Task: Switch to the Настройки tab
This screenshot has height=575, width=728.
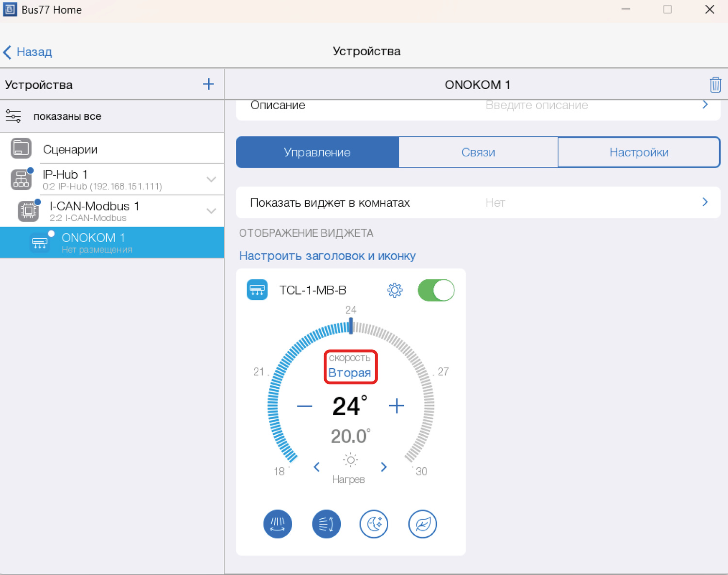Action: [639, 152]
